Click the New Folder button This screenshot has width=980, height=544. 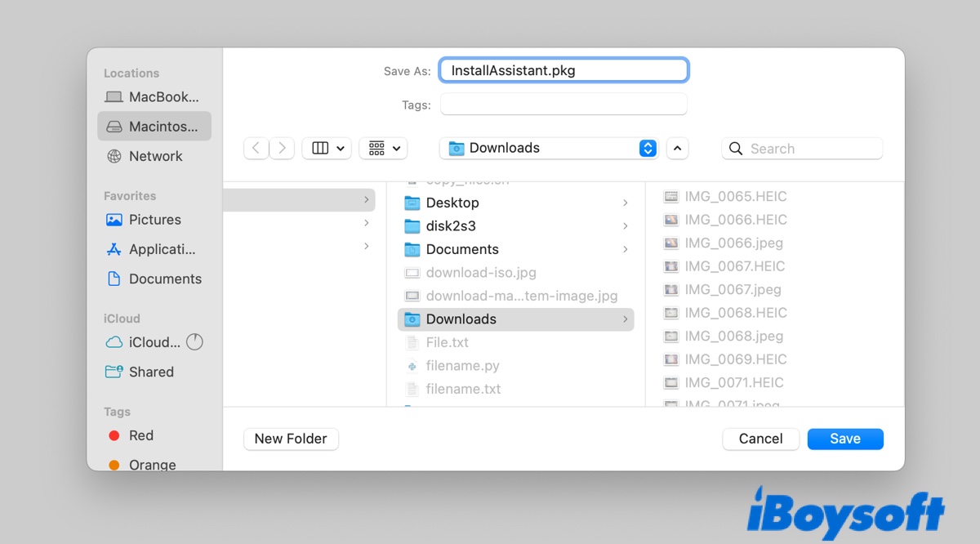pos(291,439)
